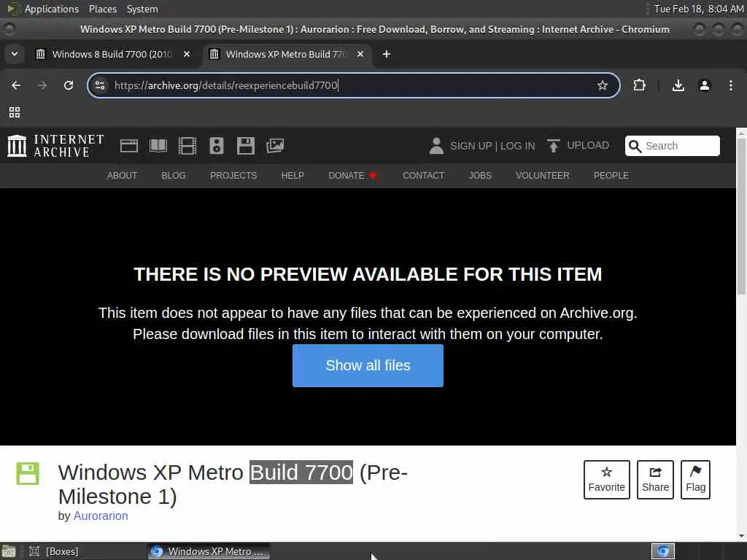Open the Downloads icon in the toolbar
The width and height of the screenshot is (747, 560).
click(x=678, y=85)
